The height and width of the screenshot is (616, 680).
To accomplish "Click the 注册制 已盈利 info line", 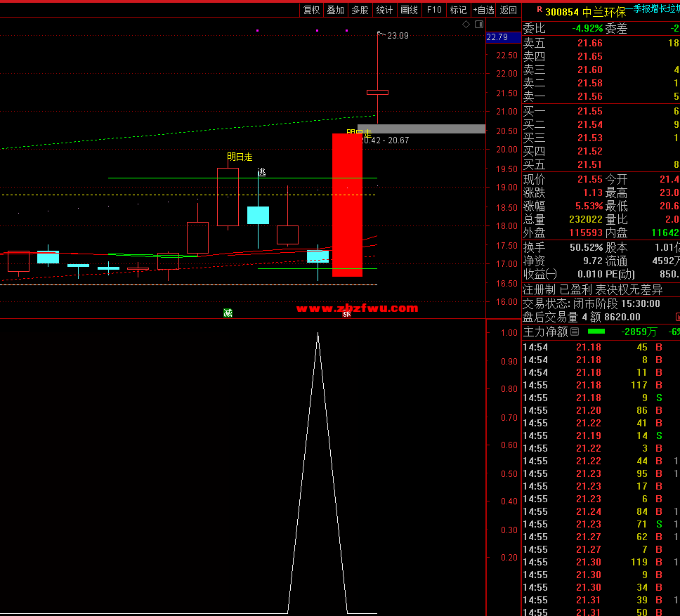I will (x=592, y=289).
